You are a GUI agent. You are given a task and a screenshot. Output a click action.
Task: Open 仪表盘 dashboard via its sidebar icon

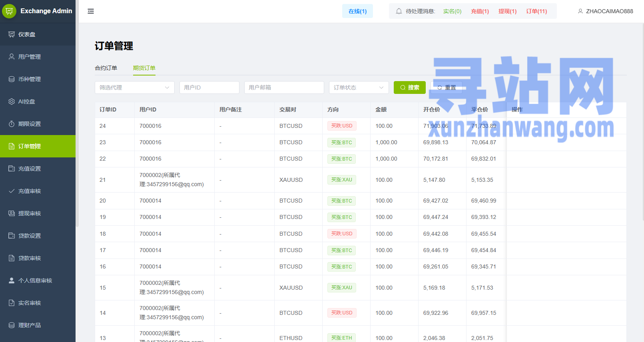pyautogui.click(x=12, y=34)
